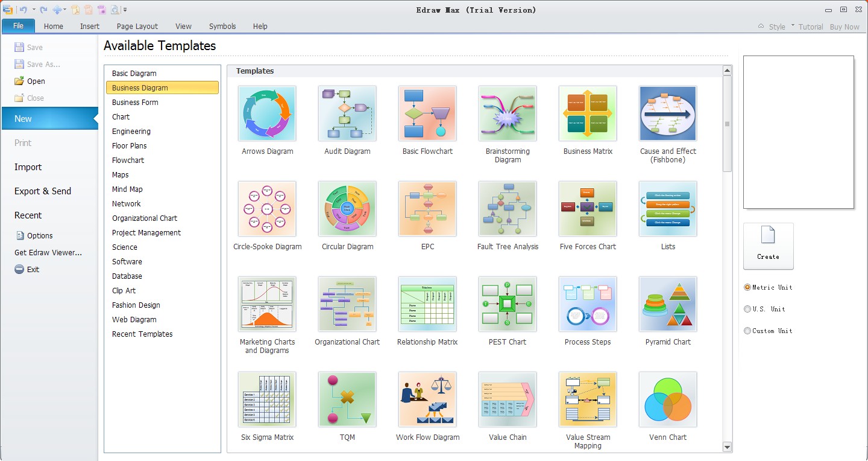Select the Metric Unit radio button
Image resolution: width=868 pixels, height=461 pixels.
click(x=747, y=287)
